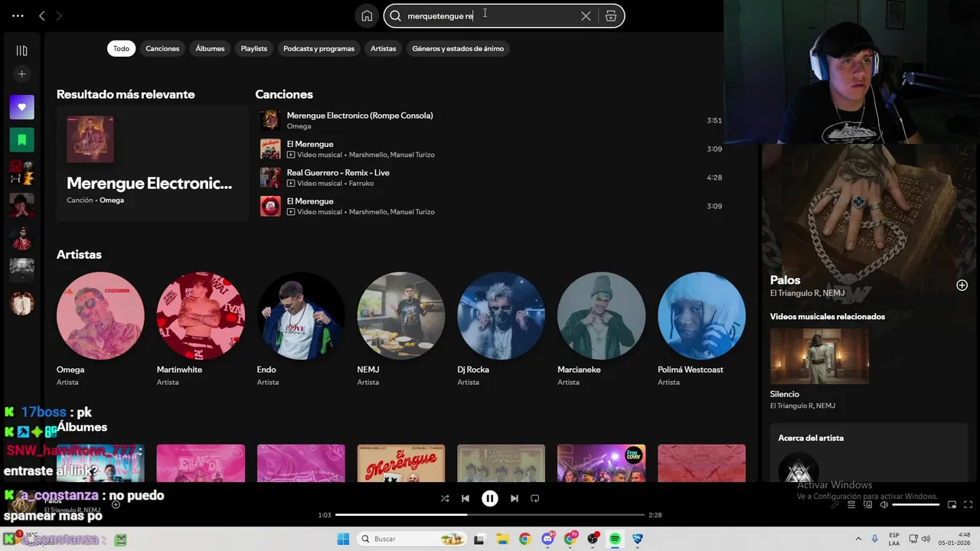Screen dimensions: 980x551
Task: Enter full screen mode
Action: pos(968,505)
